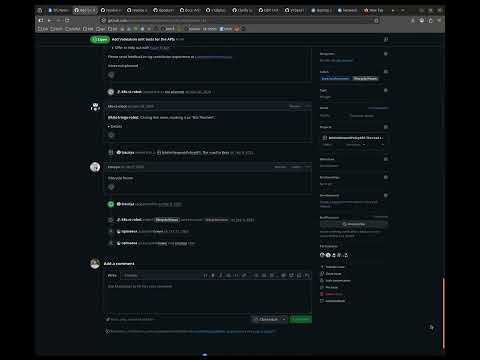
Task: Open the k8s-triage-robot comment options menu
Action: pos(308,106)
